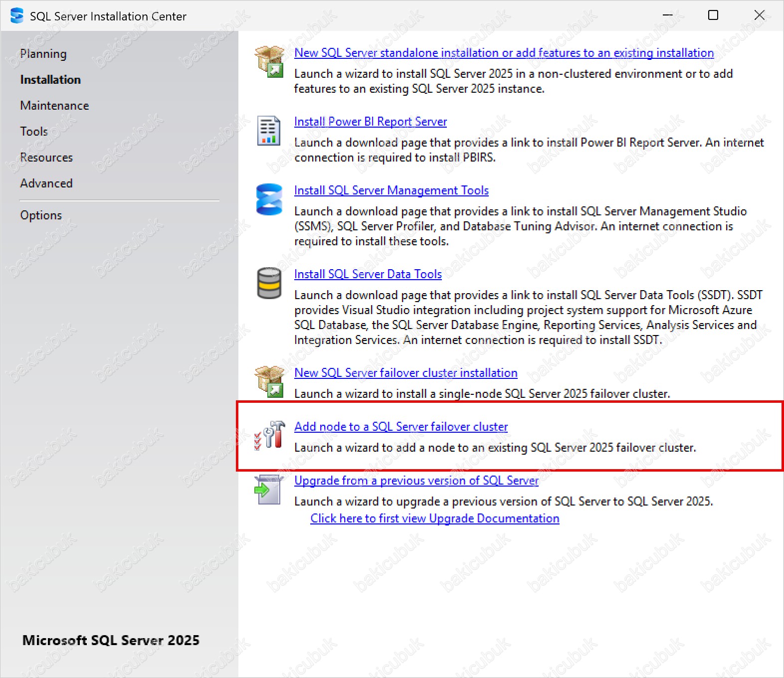Open Install Power BI Report Server link
The image size is (784, 678).
tap(370, 122)
